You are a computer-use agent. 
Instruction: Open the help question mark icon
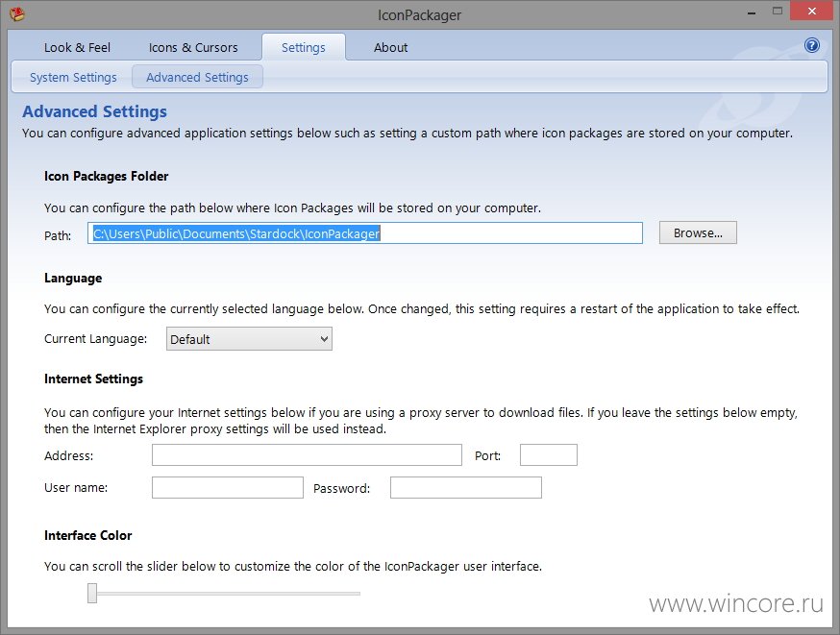pyautogui.click(x=811, y=45)
